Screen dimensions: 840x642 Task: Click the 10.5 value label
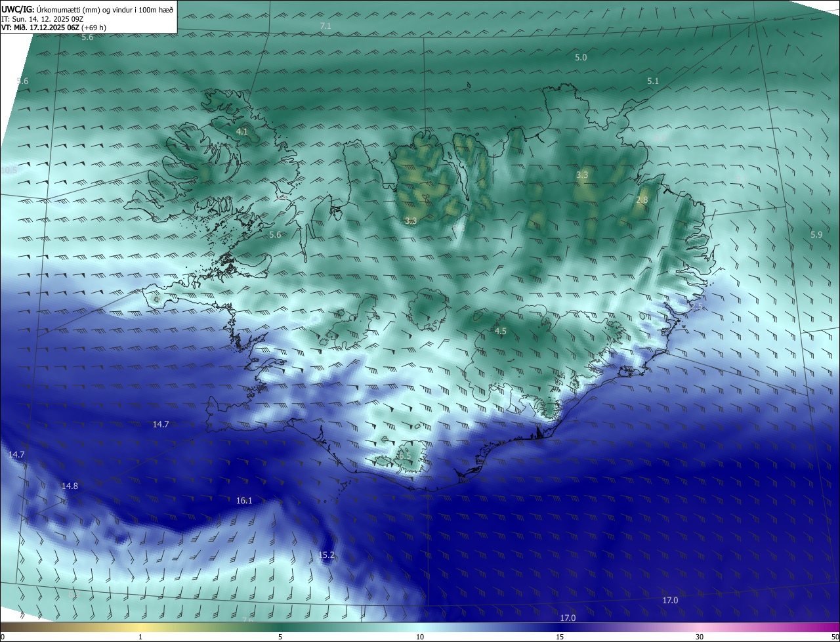(x=9, y=171)
